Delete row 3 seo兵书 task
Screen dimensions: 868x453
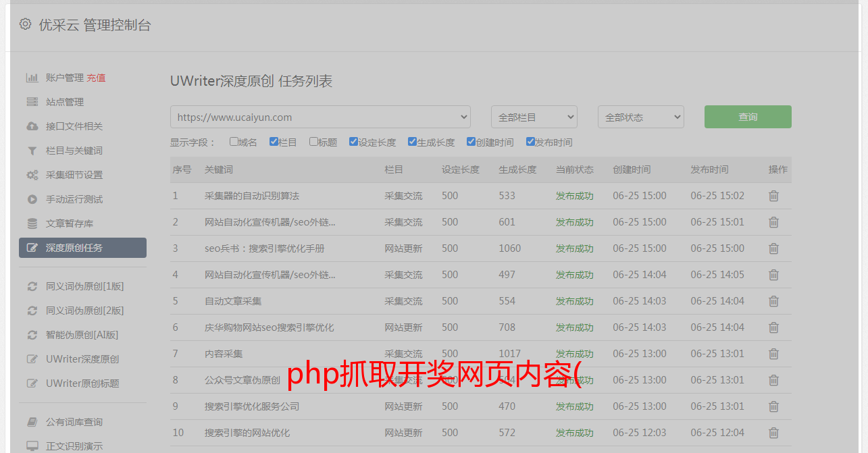774,248
